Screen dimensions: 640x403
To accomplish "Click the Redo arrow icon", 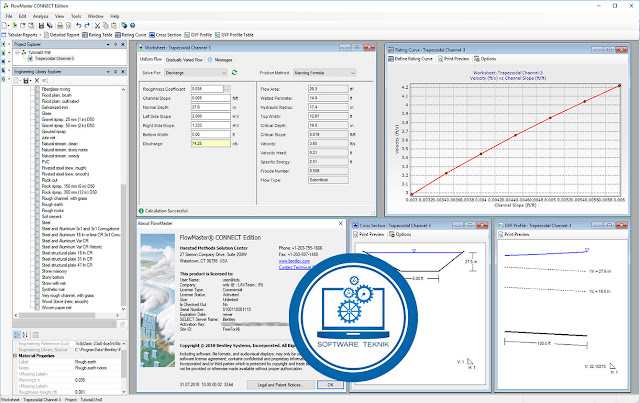I will 87,25.
